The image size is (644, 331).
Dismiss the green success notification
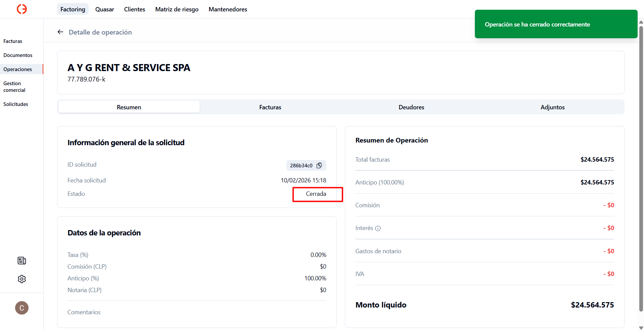pyautogui.click(x=556, y=24)
